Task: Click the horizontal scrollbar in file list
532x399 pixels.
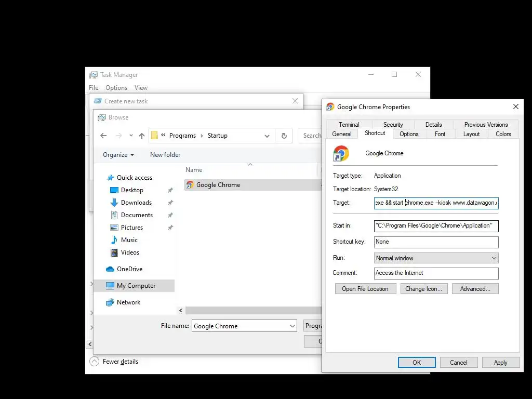Action: [x=253, y=311]
